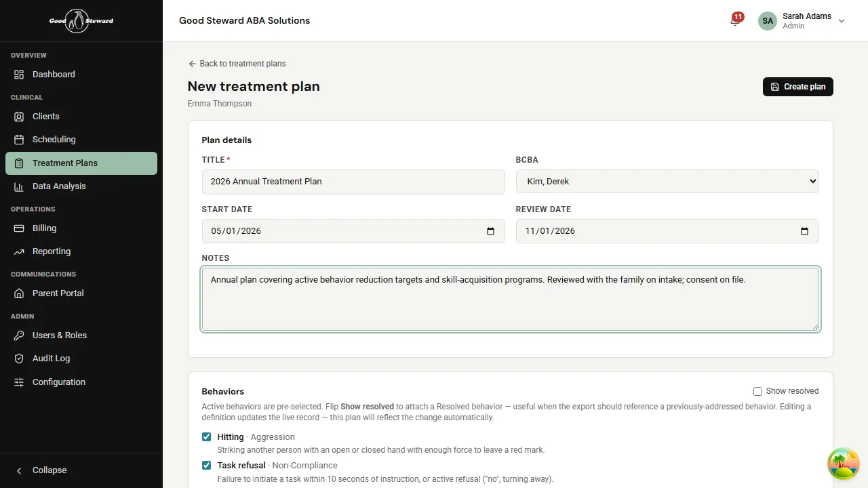Open Scheduling via its calendar icon
This screenshot has width=868, height=488.
18,139
